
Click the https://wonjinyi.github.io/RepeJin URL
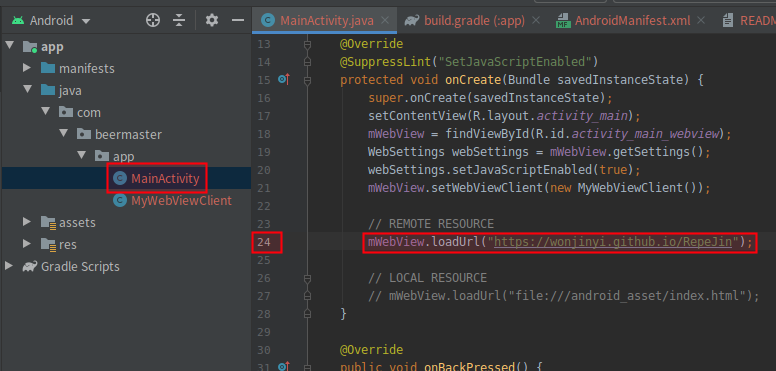(613, 242)
